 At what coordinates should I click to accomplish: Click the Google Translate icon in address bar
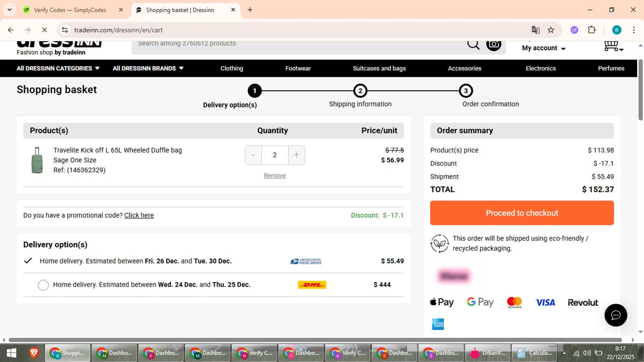pos(535,30)
